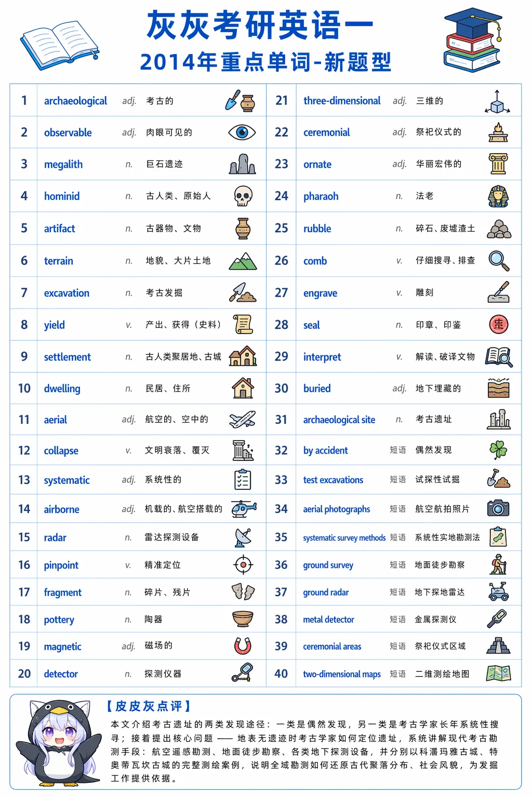
Task: Click the subtitle 2014年重点单词-新题型
Action: click(x=265, y=62)
